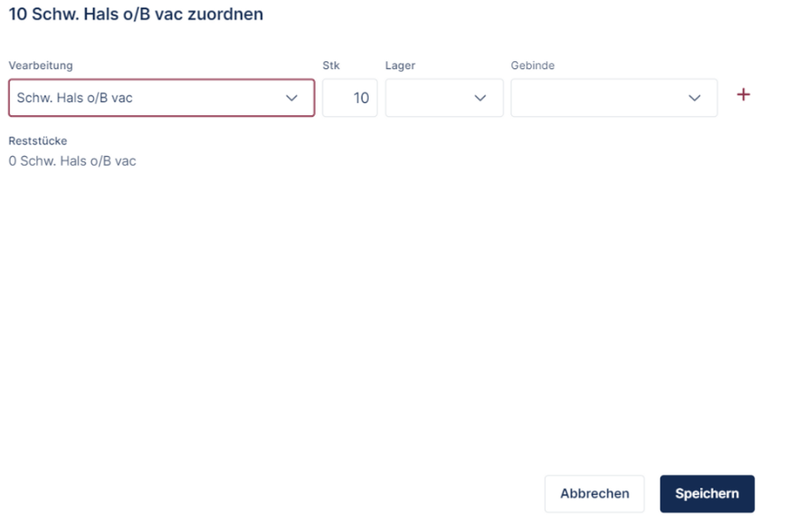Click the Gebinde column label
This screenshot has height=532, width=788.
pyautogui.click(x=533, y=66)
